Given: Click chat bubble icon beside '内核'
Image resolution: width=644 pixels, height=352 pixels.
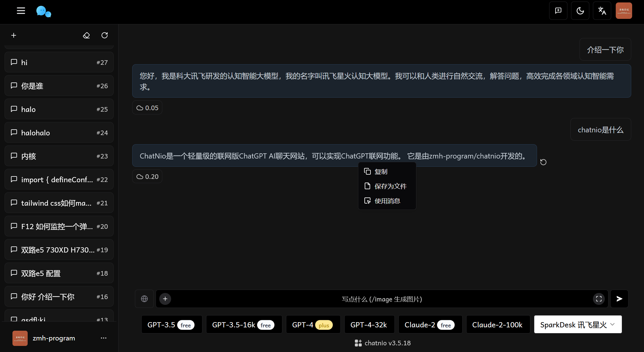Looking at the screenshot, I should click(x=14, y=156).
